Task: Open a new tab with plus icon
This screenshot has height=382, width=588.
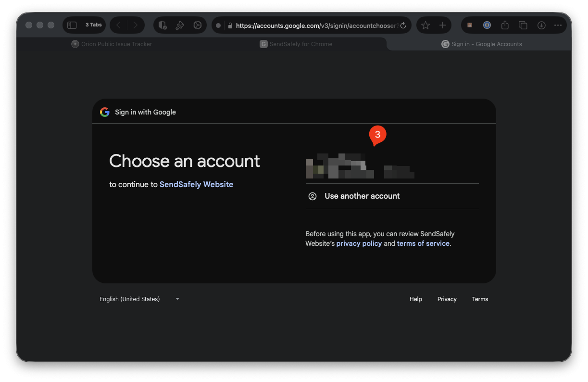Action: point(442,25)
